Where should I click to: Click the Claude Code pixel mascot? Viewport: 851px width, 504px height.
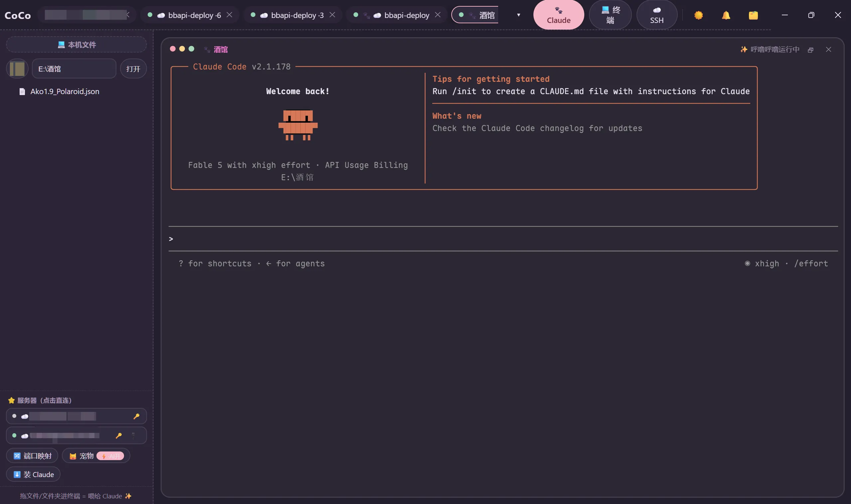point(298,125)
